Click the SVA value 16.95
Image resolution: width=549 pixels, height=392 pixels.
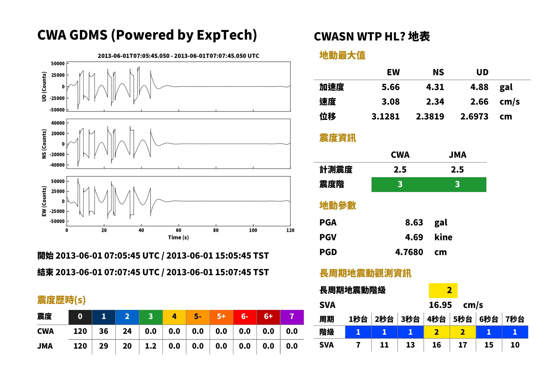(440, 305)
